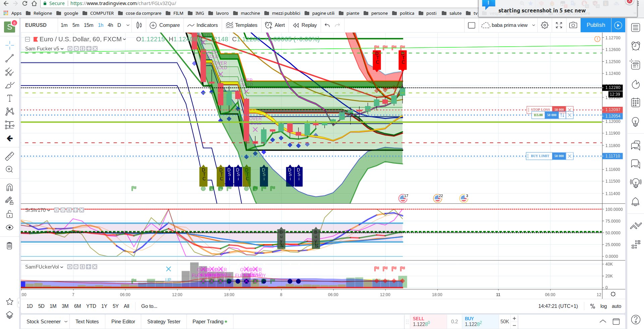Screen dimensions: 644x329
Task: Open the Pine Editor tab
Action: (123, 322)
